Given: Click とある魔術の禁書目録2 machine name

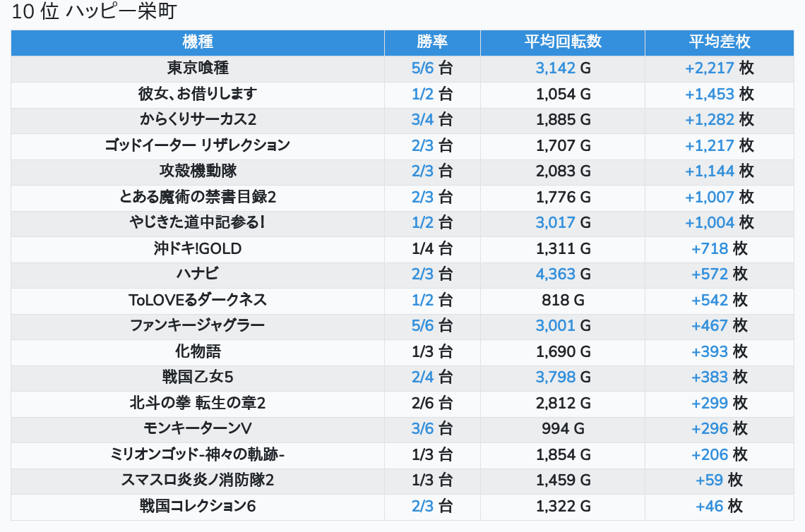Looking at the screenshot, I should (198, 197).
